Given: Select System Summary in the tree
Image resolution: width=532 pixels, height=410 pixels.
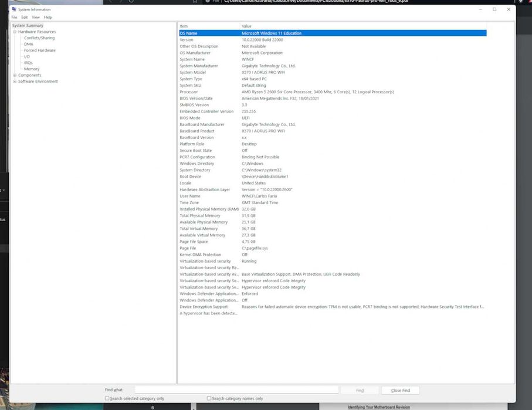Looking at the screenshot, I should [x=28, y=25].
